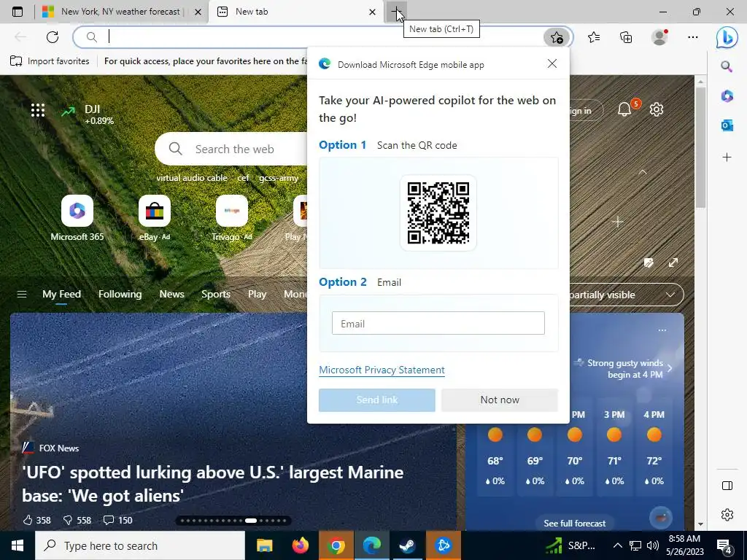Image resolution: width=747 pixels, height=560 pixels.
Task: Click the Refresh page icon
Action: click(x=53, y=37)
